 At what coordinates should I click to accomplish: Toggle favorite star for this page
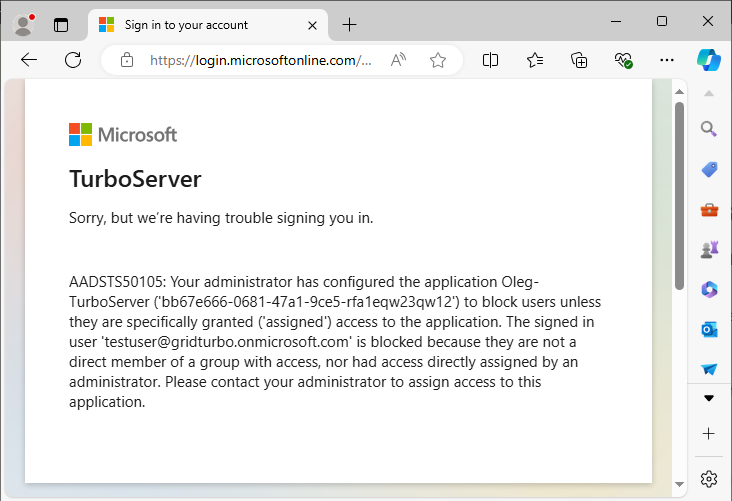pos(437,60)
